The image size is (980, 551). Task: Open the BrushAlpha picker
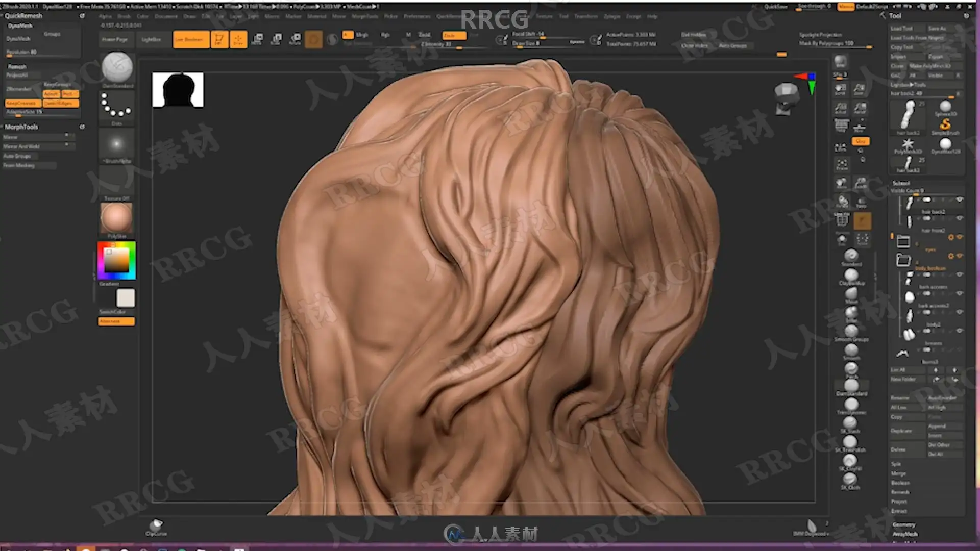point(116,146)
